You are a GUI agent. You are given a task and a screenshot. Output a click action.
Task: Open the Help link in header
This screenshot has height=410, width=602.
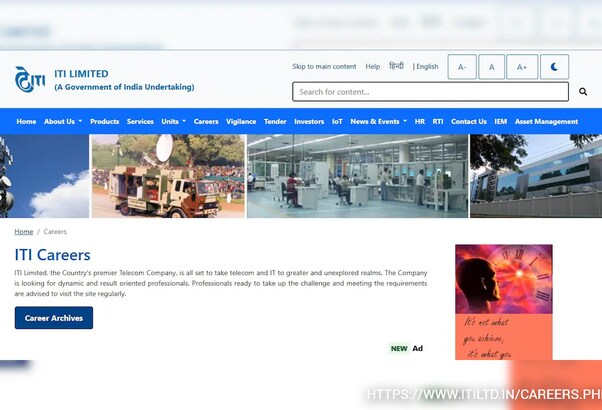pos(373,67)
